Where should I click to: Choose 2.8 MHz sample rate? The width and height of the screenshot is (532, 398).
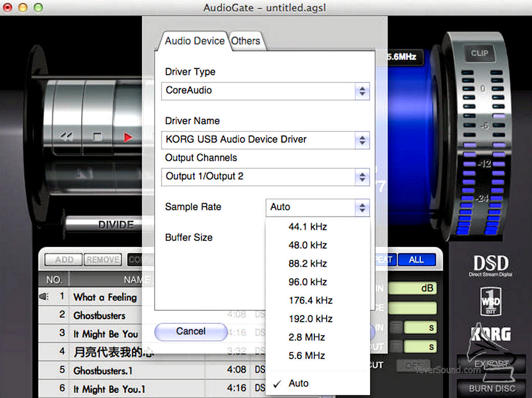tap(317, 337)
